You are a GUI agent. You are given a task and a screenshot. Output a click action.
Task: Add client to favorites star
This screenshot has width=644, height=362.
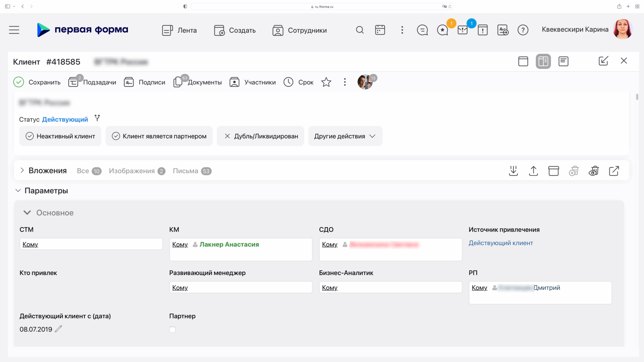point(326,82)
